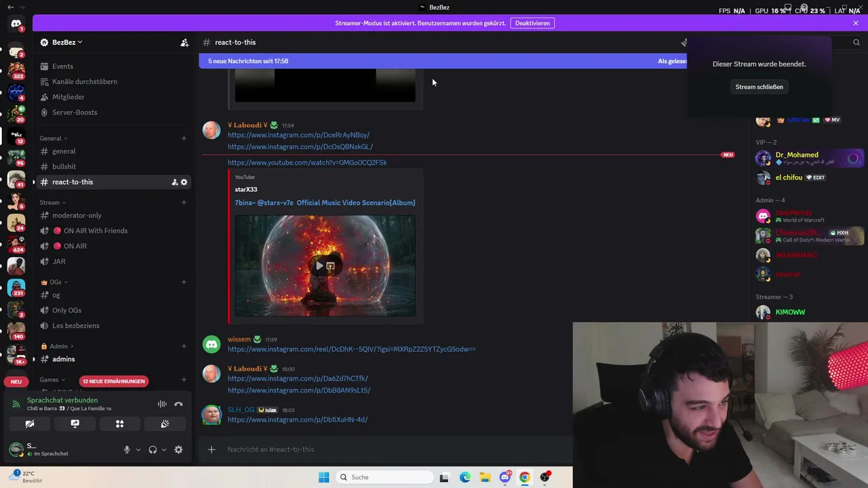Open the Mitglieder list
The image size is (868, 488).
pyautogui.click(x=113, y=97)
